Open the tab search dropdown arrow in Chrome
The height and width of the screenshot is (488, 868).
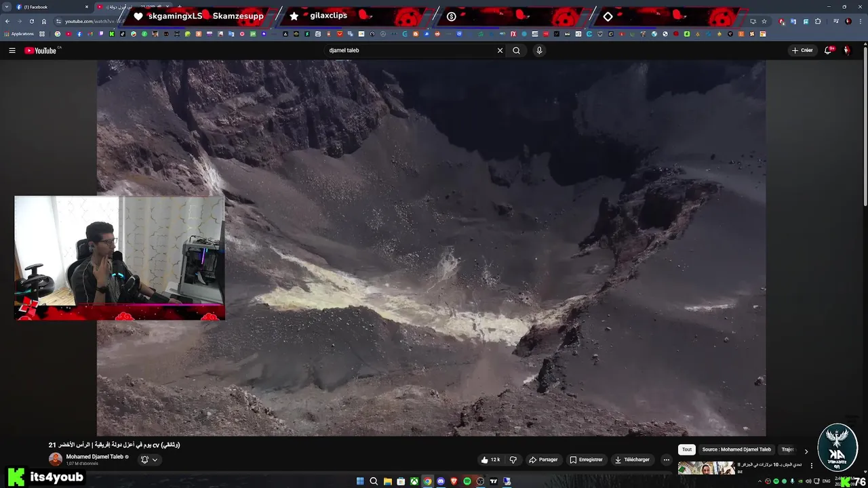tap(6, 7)
